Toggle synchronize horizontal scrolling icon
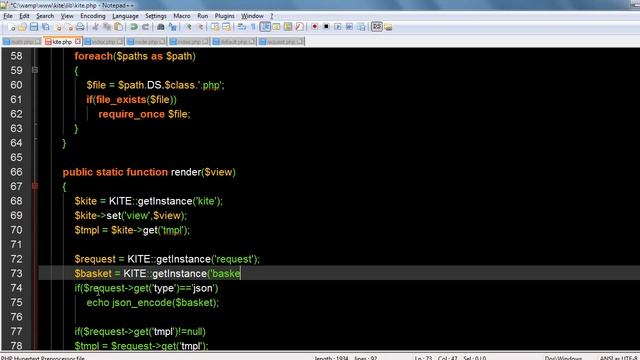640x360 pixels. [x=226, y=27]
